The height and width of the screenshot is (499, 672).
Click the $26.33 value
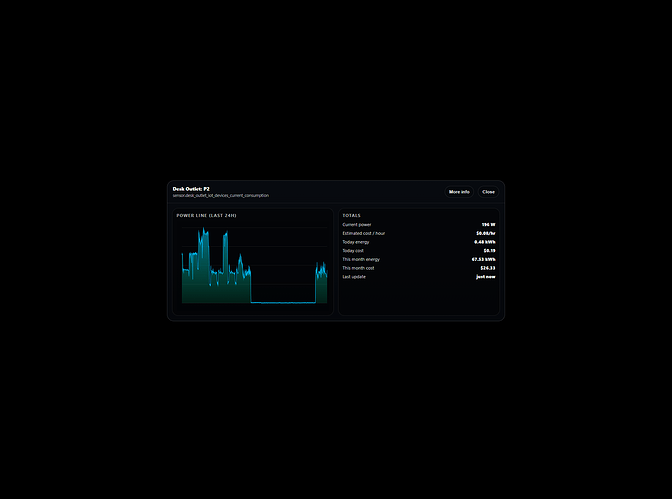point(488,268)
